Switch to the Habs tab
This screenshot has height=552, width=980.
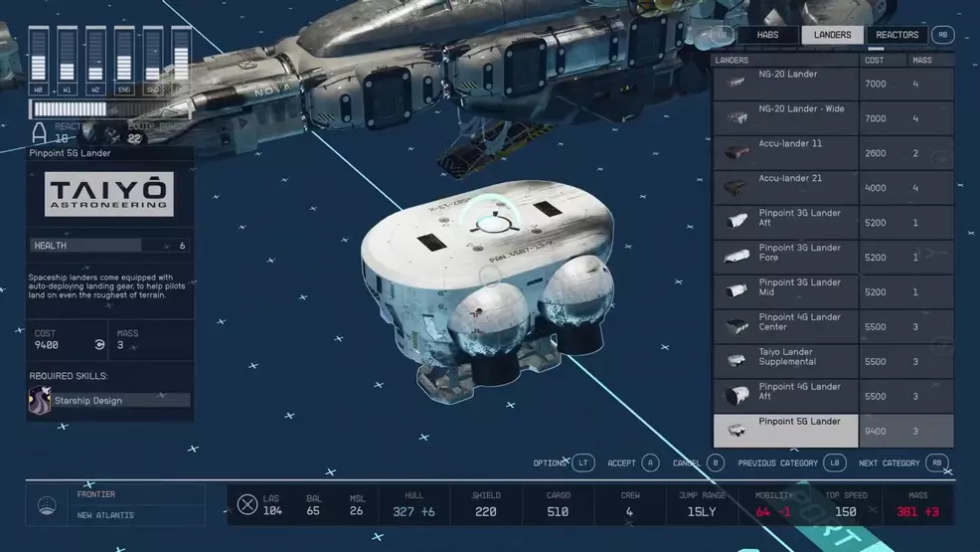tap(766, 35)
